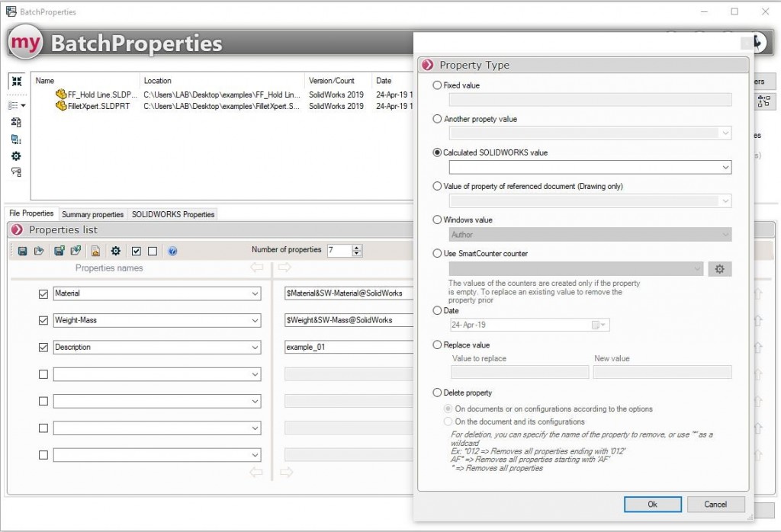This screenshot has height=532, width=781.
Task: Uncheck the Weight-Mass property checkbox
Action: click(43, 320)
